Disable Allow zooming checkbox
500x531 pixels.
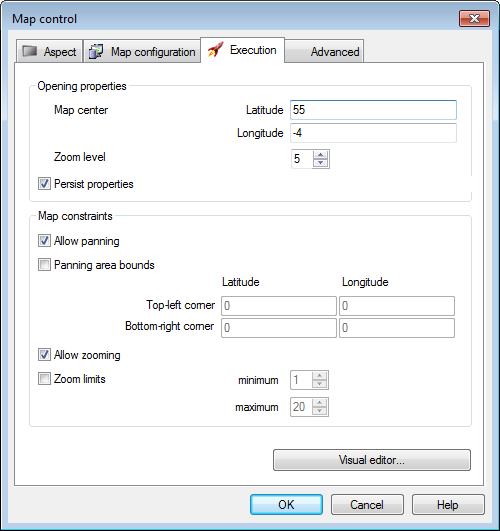(x=44, y=355)
